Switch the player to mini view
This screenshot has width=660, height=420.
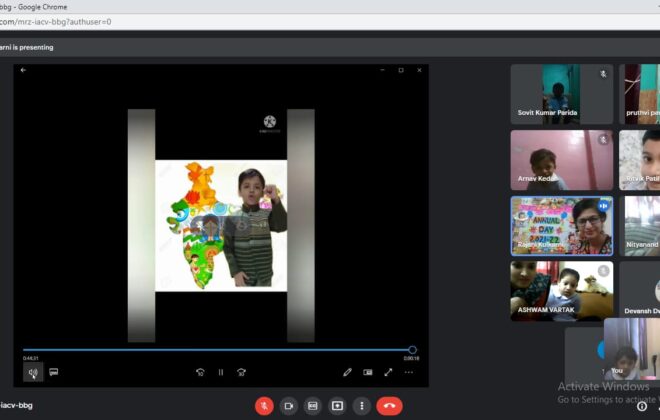pos(367,372)
